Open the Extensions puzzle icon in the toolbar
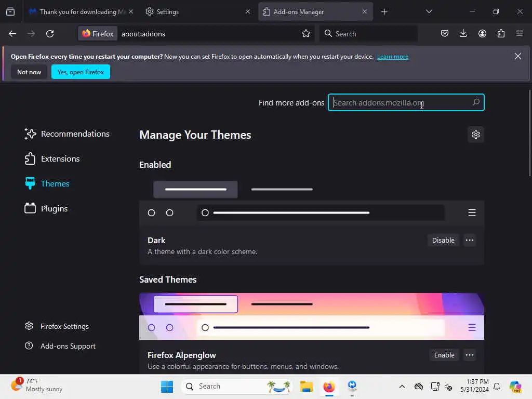 [x=501, y=33]
